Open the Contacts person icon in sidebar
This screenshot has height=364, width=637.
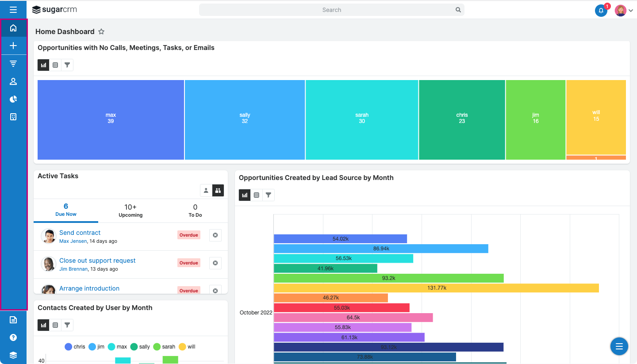(x=13, y=81)
